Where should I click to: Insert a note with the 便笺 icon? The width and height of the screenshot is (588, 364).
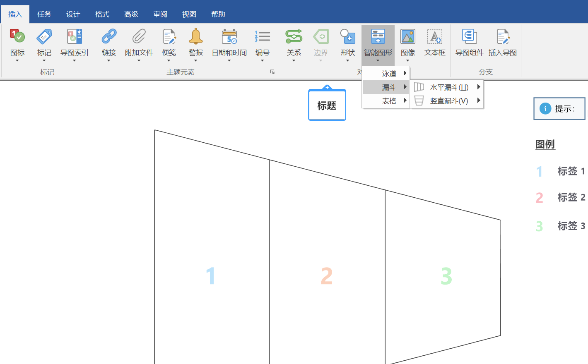pyautogui.click(x=169, y=41)
